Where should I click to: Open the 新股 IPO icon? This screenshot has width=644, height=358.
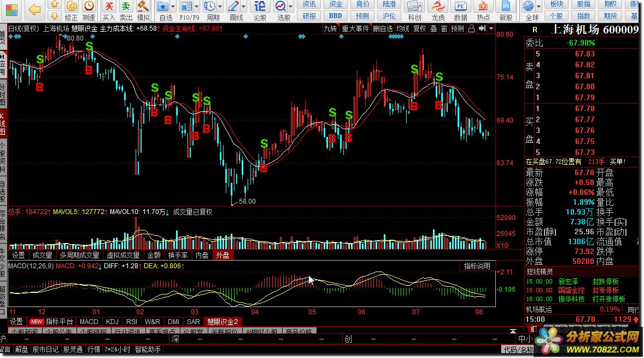tap(506, 11)
